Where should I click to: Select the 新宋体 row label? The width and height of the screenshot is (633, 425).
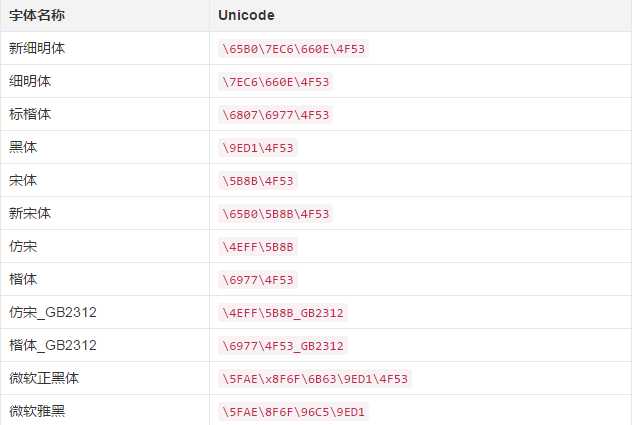pos(30,214)
